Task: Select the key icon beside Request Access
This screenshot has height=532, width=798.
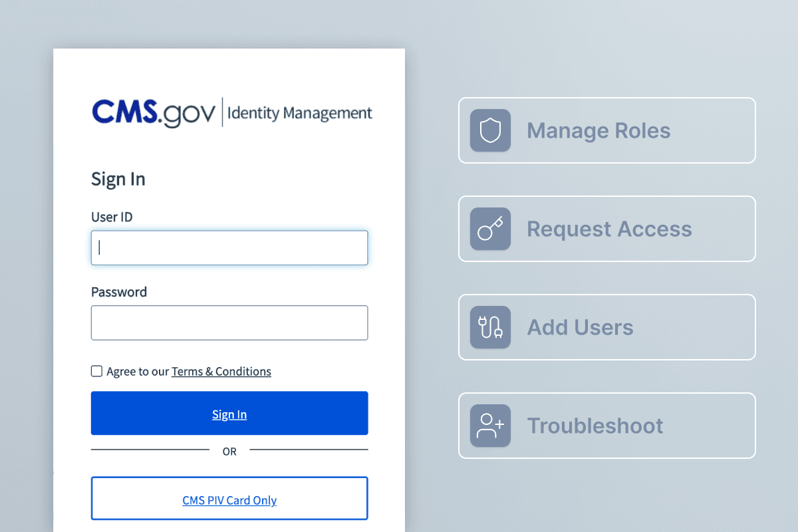Action: tap(490, 229)
